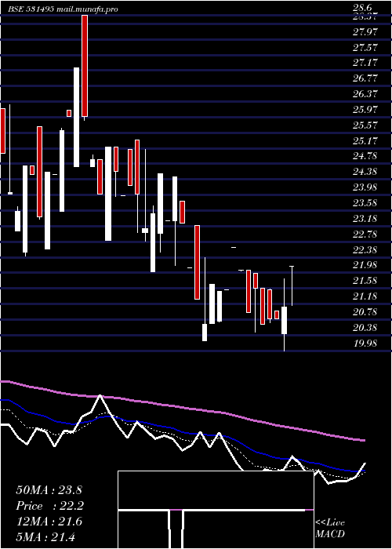This screenshot has height=549, width=392.
Task: Click the 5MA : 21.4 legend text
Action: click(45, 537)
